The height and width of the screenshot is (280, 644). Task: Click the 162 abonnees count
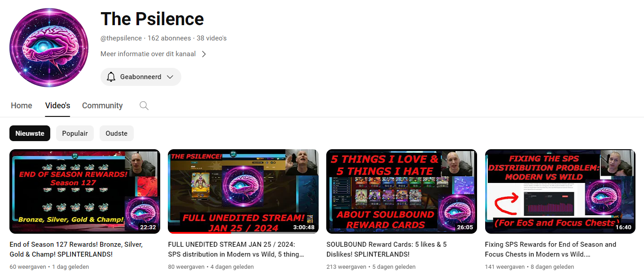tap(169, 38)
